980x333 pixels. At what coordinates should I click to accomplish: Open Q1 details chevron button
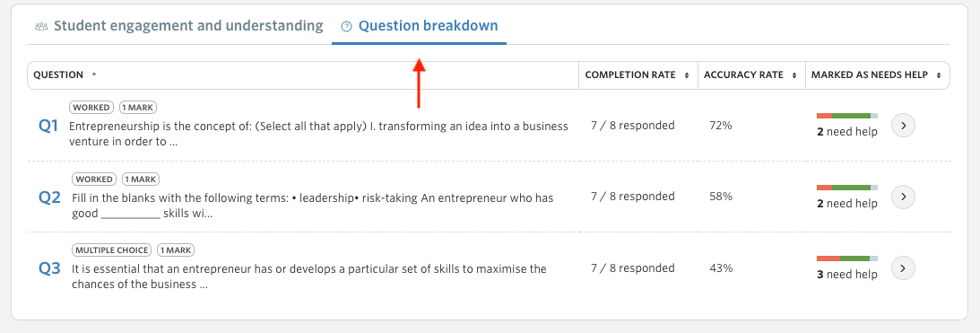point(903,126)
